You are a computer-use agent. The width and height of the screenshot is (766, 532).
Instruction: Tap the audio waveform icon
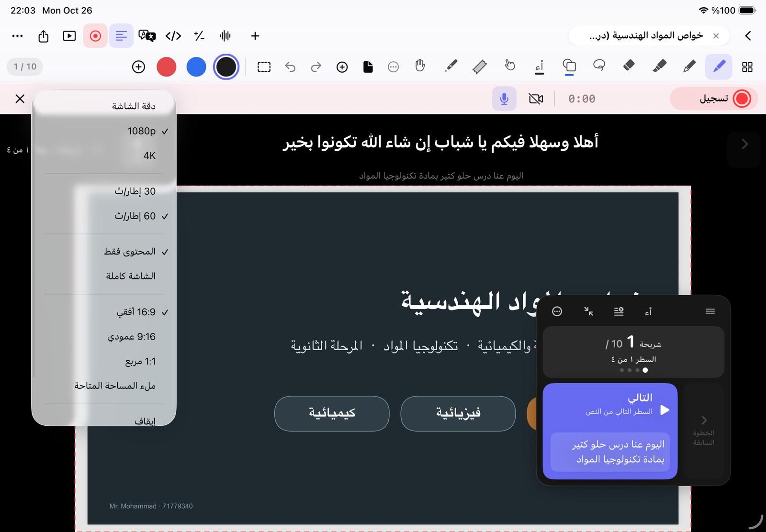225,36
